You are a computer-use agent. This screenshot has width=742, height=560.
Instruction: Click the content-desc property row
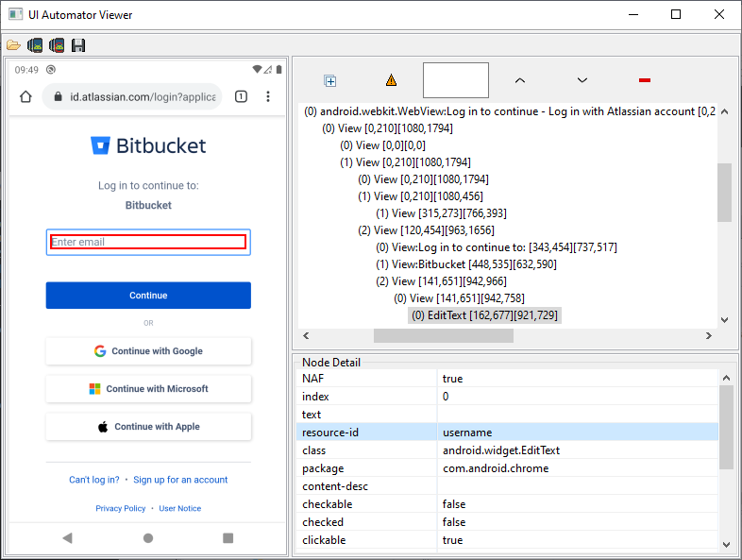coord(507,486)
